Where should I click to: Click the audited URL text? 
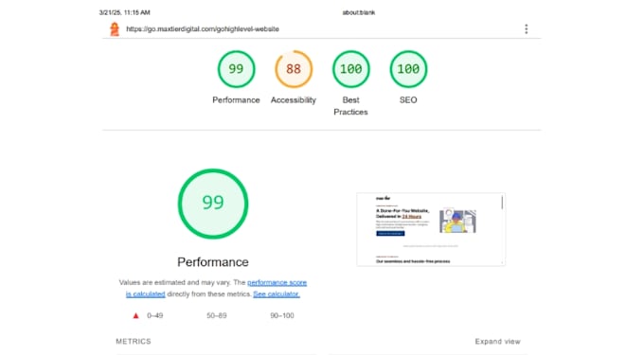[x=203, y=29]
